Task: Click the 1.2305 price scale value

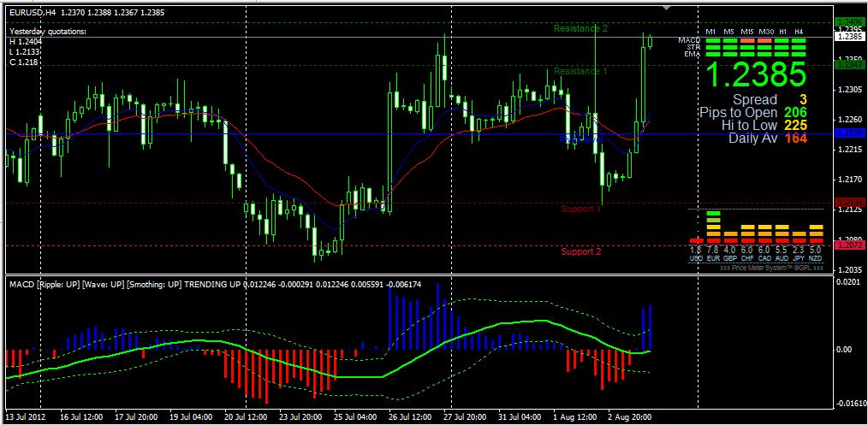Action: pyautogui.click(x=850, y=90)
